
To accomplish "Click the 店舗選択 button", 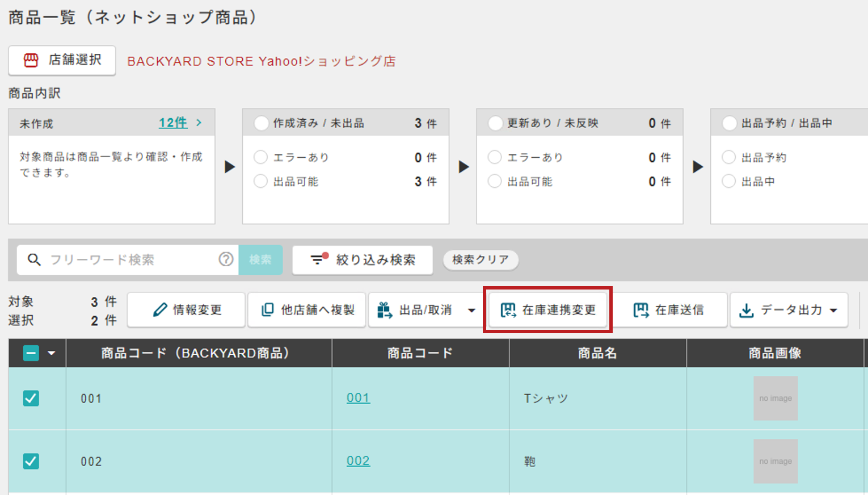I will pos(62,60).
